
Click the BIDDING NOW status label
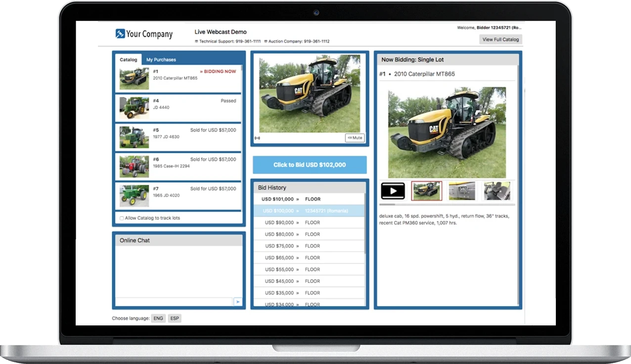click(x=218, y=72)
